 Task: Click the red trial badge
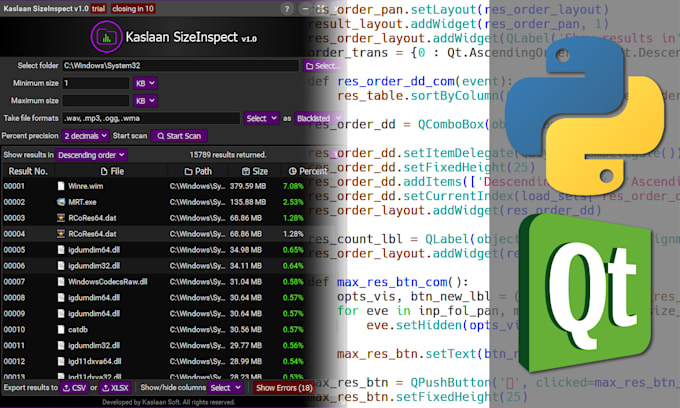tap(98, 9)
